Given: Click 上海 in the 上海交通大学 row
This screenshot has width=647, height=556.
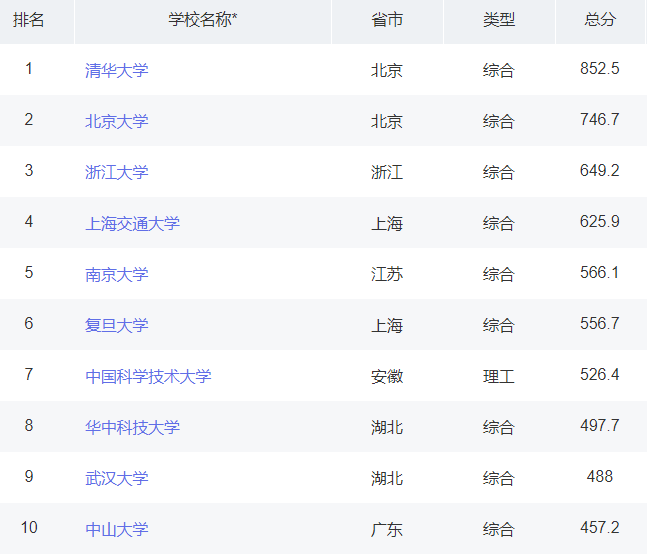Looking at the screenshot, I should pos(387,223).
